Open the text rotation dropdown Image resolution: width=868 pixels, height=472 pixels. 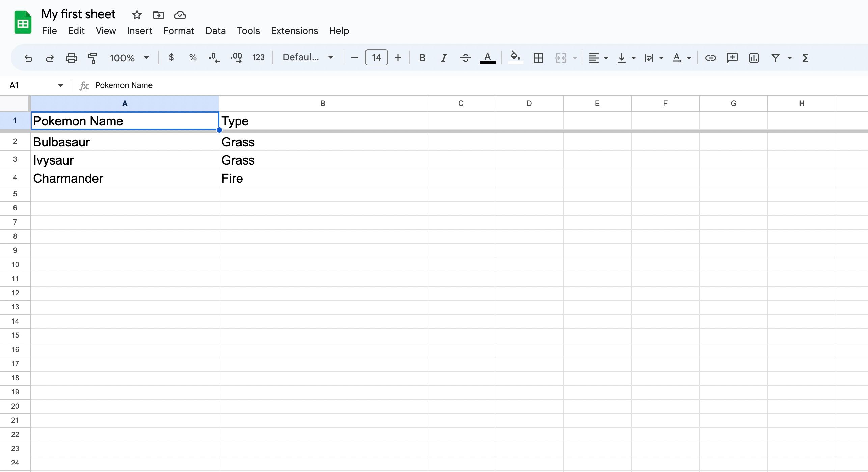click(681, 58)
